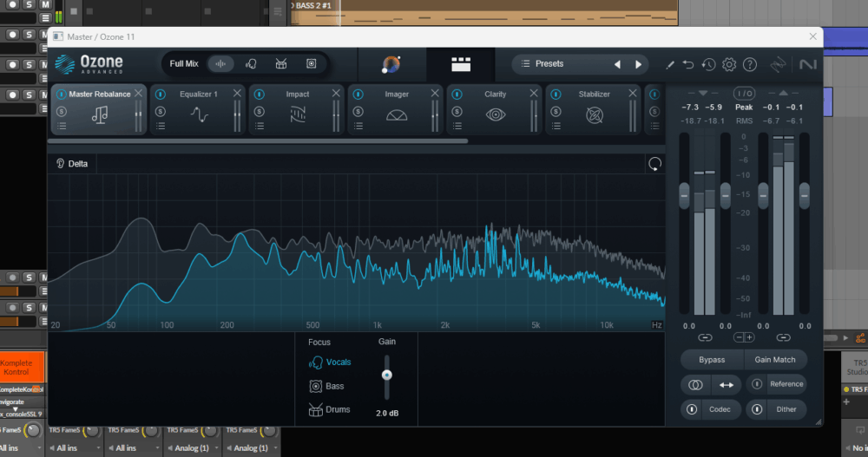Screen dimensions: 868x457
Task: Select Vocals focus
Action: coord(330,362)
